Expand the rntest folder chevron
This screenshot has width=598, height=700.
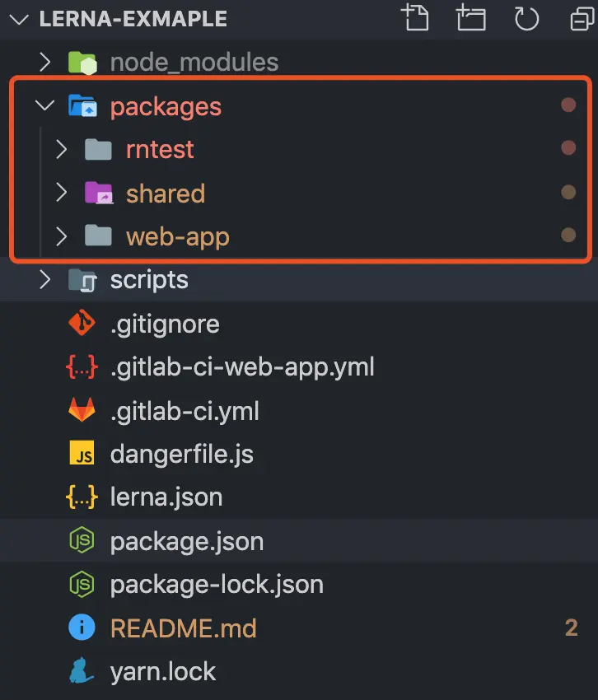pos(61,149)
